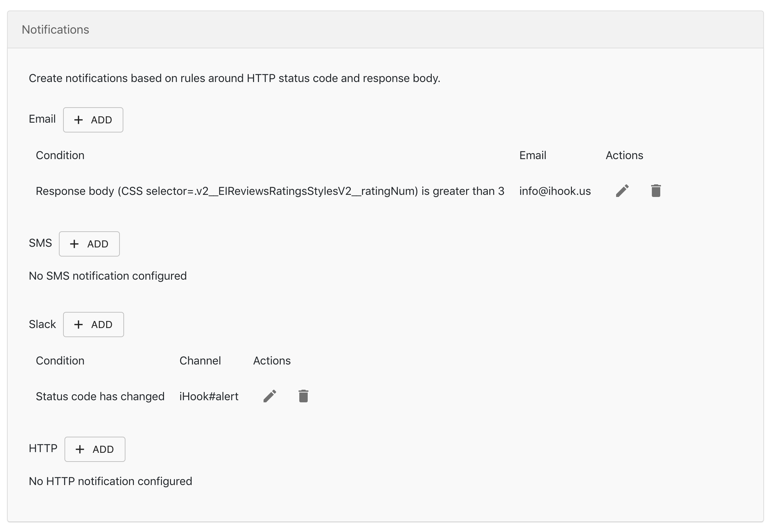Click the Email table Actions column header
This screenshot has height=532, width=771.
point(624,155)
